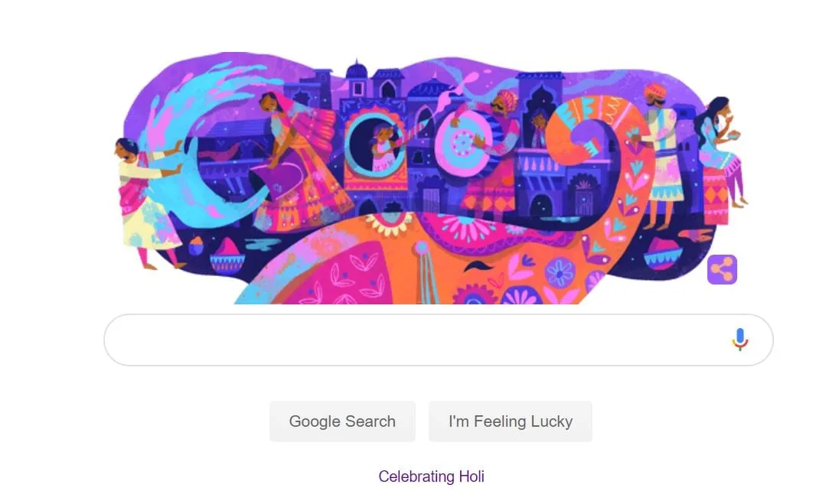The image size is (839, 504).
Task: Click the dancing woman in pink lehenga
Action: tap(299, 163)
